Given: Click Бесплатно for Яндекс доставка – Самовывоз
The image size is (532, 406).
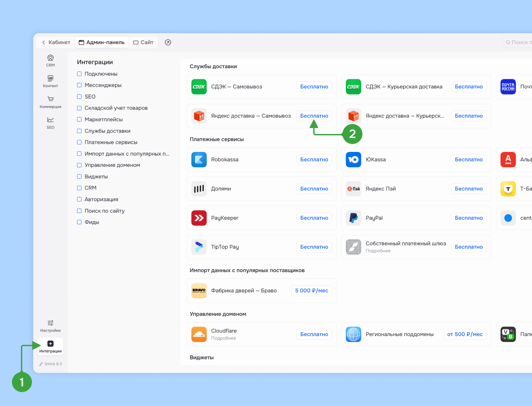Looking at the screenshot, I should 314,116.
